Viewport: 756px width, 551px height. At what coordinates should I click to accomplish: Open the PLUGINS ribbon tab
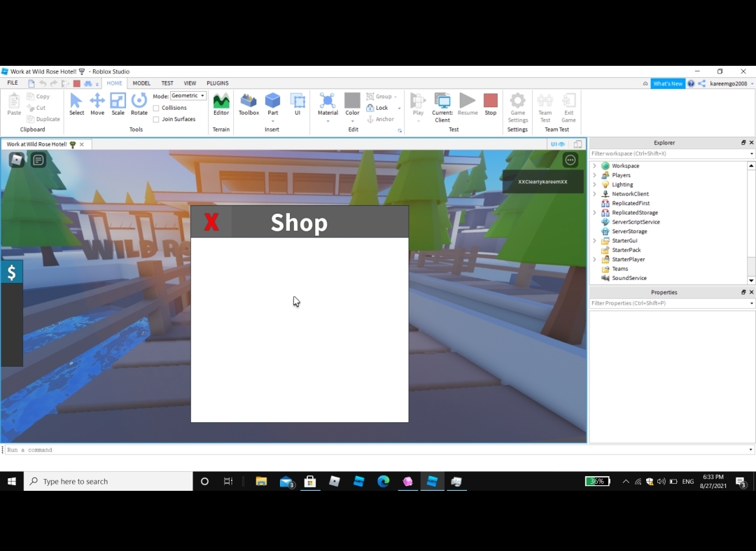click(218, 83)
